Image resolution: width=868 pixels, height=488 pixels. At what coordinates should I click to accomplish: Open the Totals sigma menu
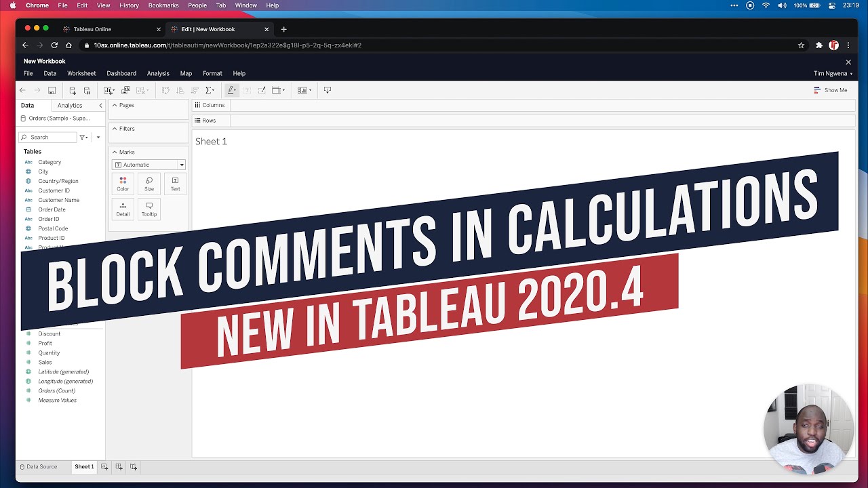click(x=210, y=90)
